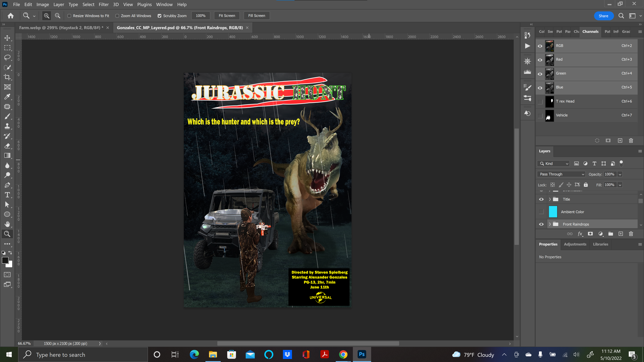
Task: Click the Share button
Action: [x=603, y=16]
